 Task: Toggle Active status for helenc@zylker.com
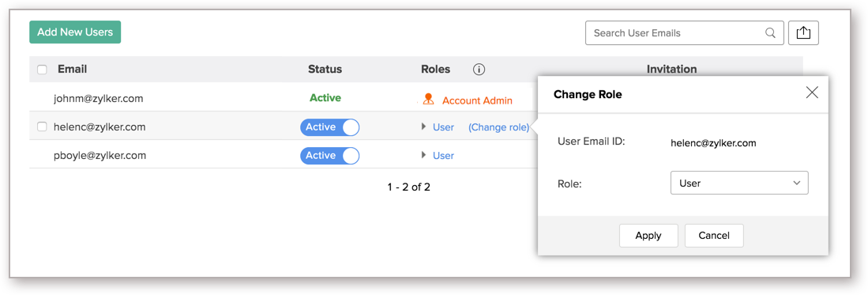click(x=330, y=127)
